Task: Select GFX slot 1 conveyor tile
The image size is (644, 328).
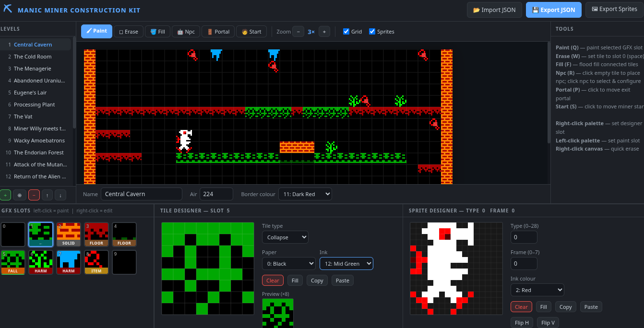Action: click(40, 234)
